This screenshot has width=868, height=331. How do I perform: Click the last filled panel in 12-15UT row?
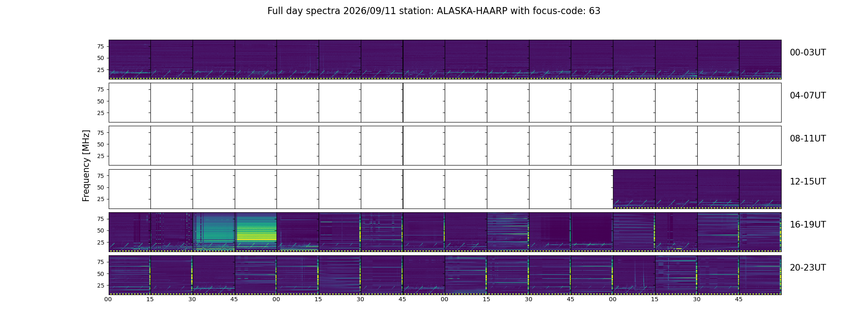point(761,189)
